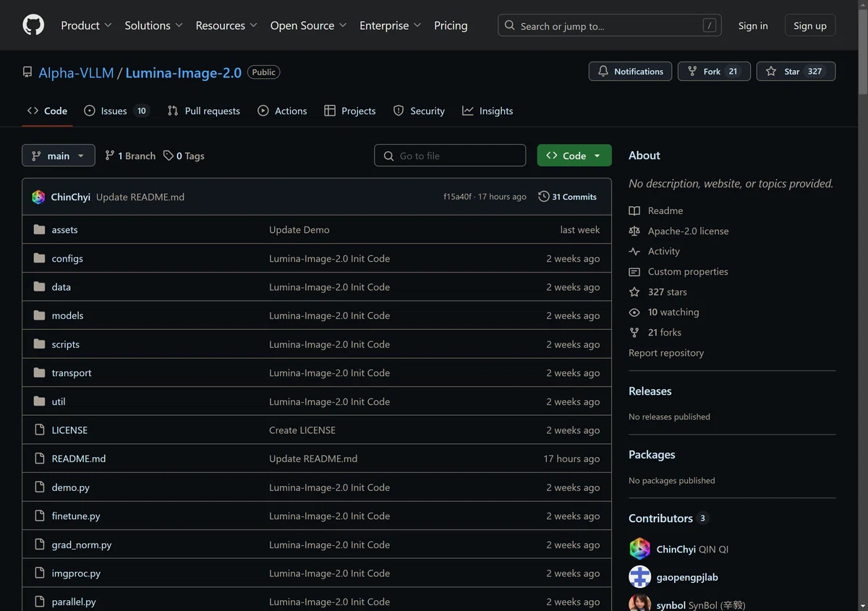Expand the Resources menu
Screen dimensions: 868x611
pos(226,25)
